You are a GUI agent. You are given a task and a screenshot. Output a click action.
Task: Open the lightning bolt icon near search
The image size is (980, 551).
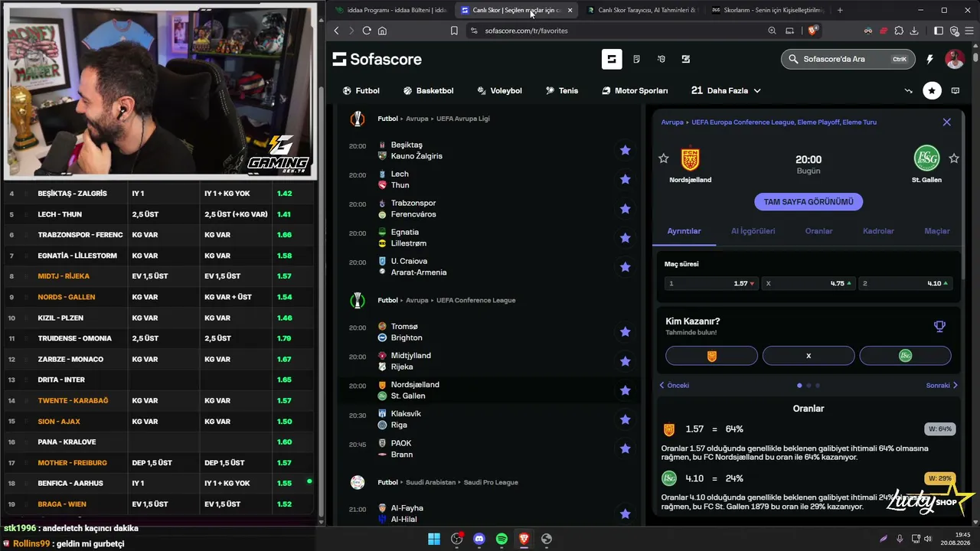(929, 59)
